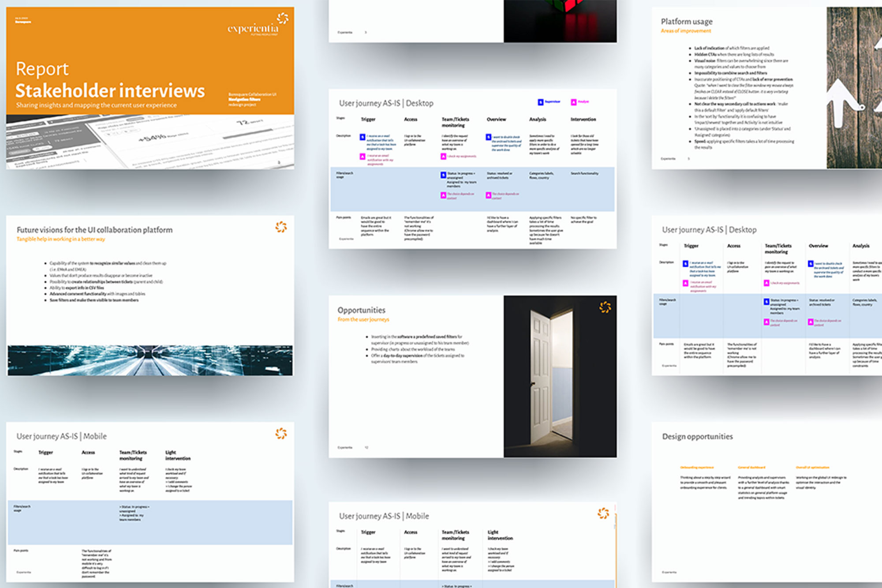Click the Design opportunities slide title

coord(697,436)
